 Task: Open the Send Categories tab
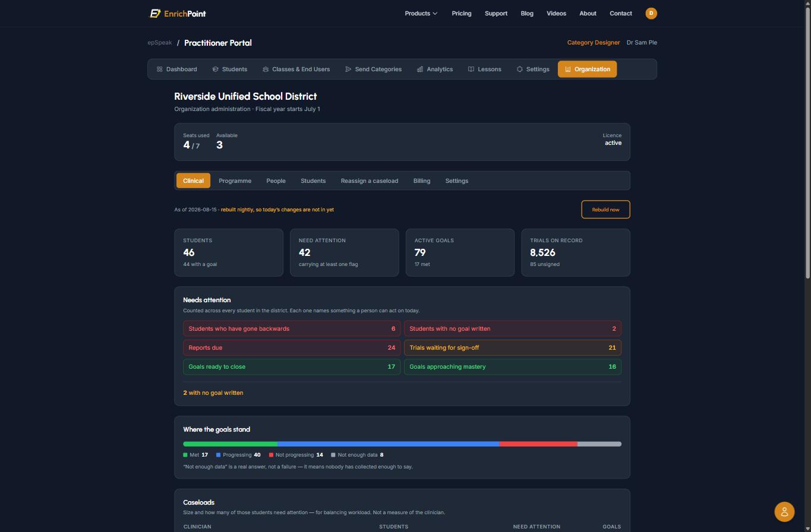pyautogui.click(x=373, y=69)
